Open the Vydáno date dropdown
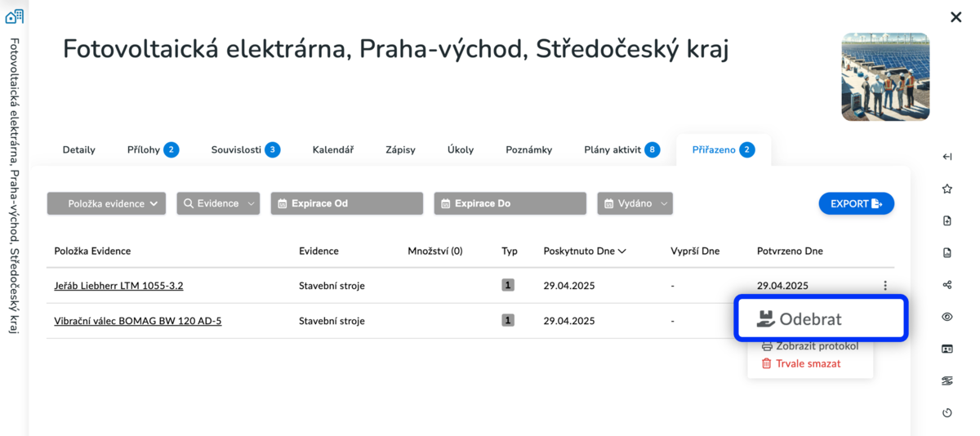 coord(635,203)
